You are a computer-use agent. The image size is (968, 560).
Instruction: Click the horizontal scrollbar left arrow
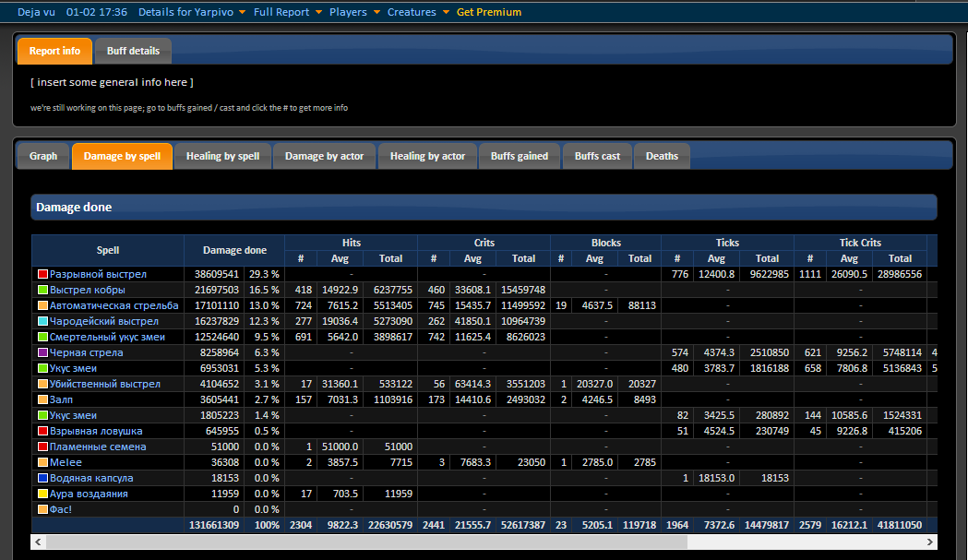[38, 542]
